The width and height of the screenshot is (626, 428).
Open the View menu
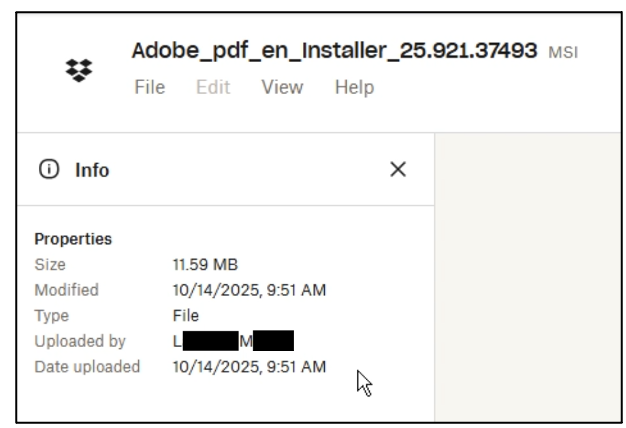(x=282, y=88)
